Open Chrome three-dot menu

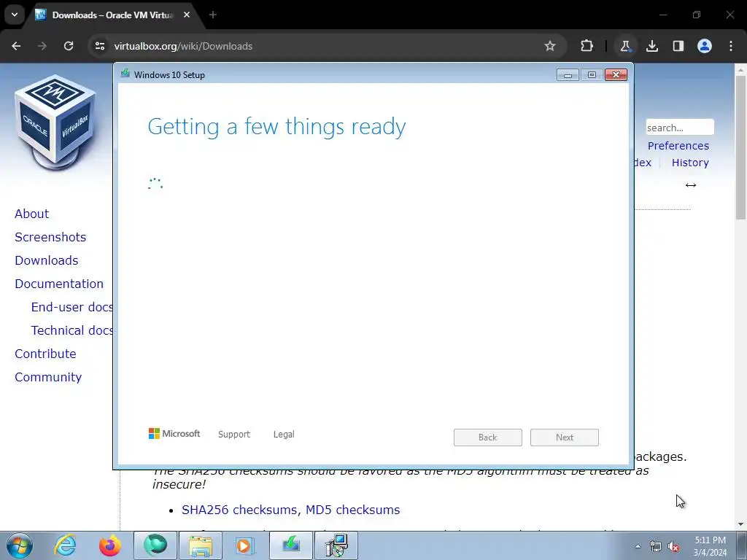731,46
